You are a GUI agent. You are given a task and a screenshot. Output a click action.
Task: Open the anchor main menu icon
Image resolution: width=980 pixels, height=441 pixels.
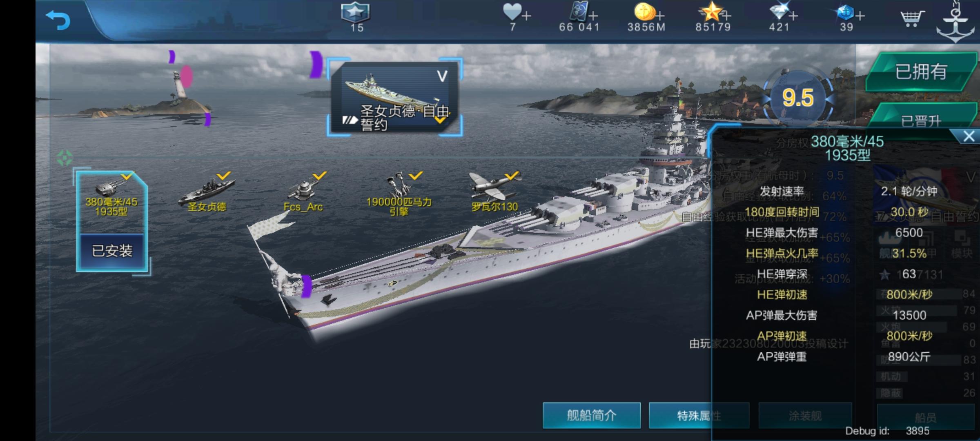(x=955, y=21)
